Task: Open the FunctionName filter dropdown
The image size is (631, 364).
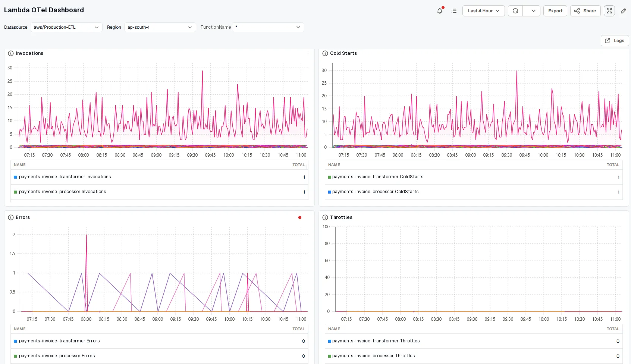Action: coord(268,27)
